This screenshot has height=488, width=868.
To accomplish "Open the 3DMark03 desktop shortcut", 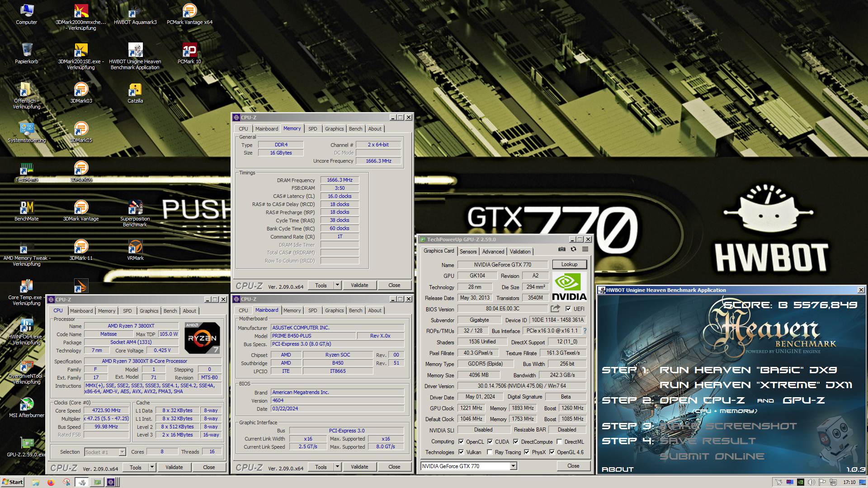I will pyautogui.click(x=81, y=93).
